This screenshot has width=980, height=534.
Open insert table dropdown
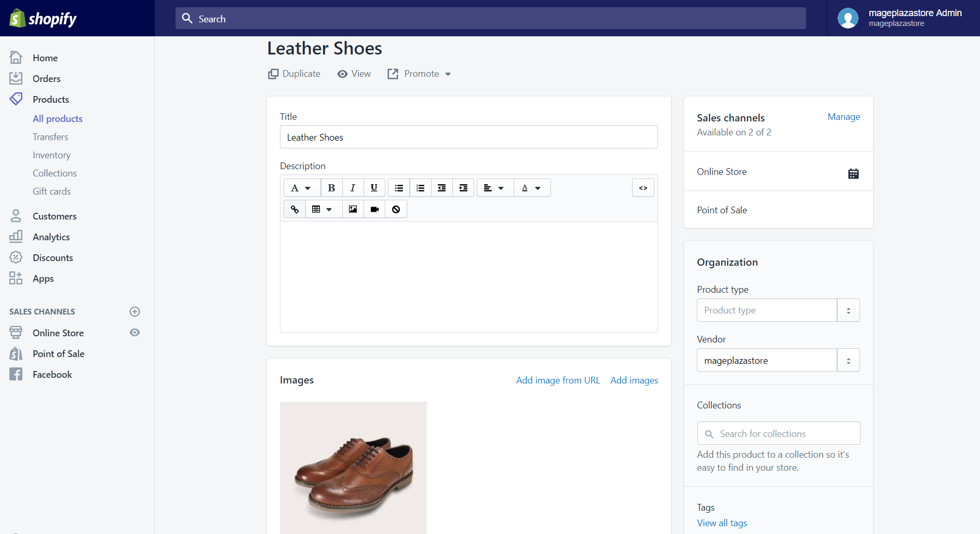tap(324, 209)
